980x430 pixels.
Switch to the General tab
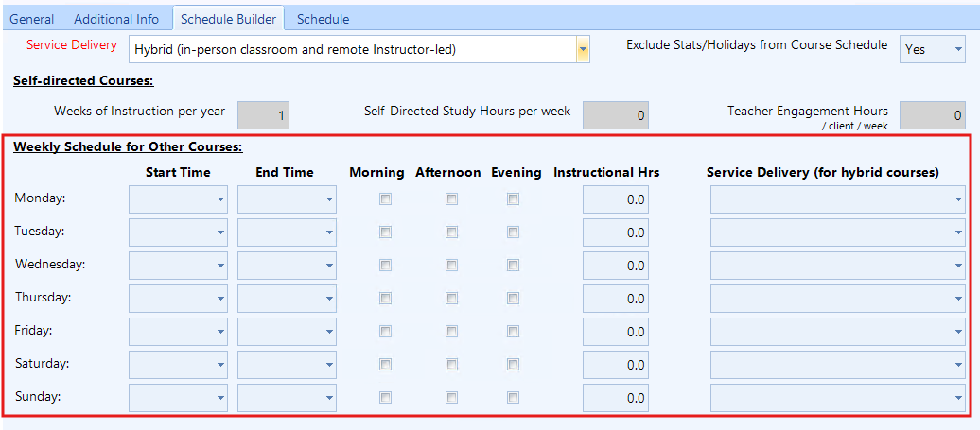coord(32,19)
